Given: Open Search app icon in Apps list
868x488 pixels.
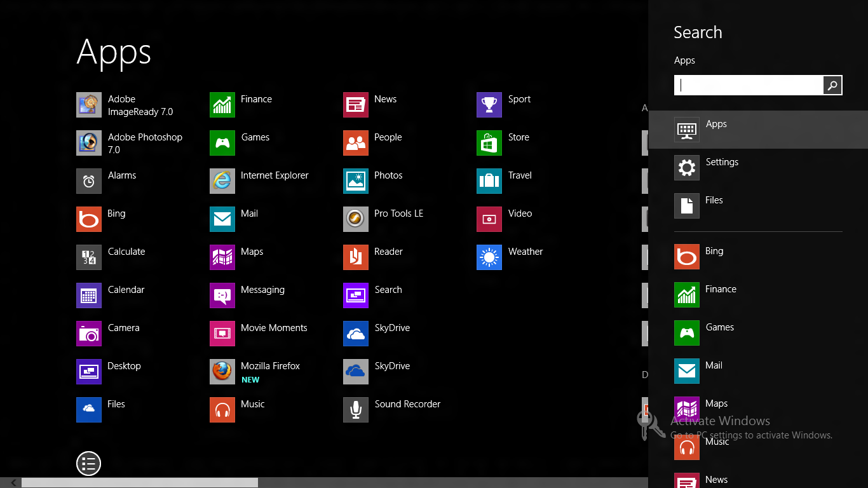Looking at the screenshot, I should 356,295.
